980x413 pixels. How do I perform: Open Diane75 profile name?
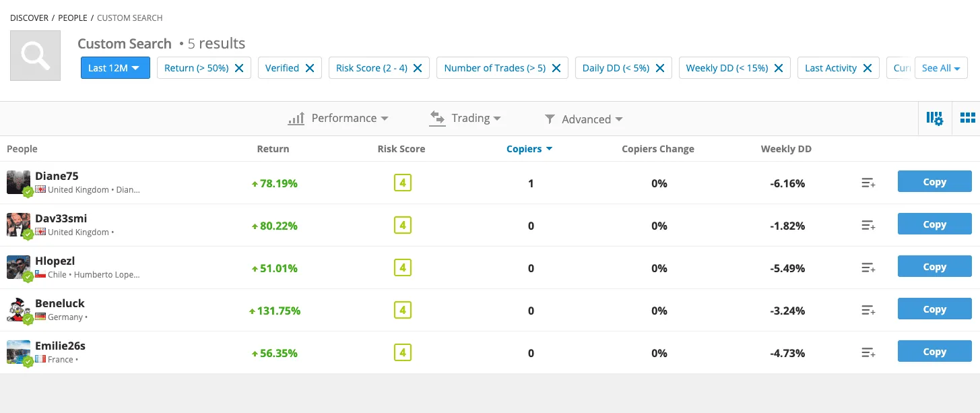57,177
